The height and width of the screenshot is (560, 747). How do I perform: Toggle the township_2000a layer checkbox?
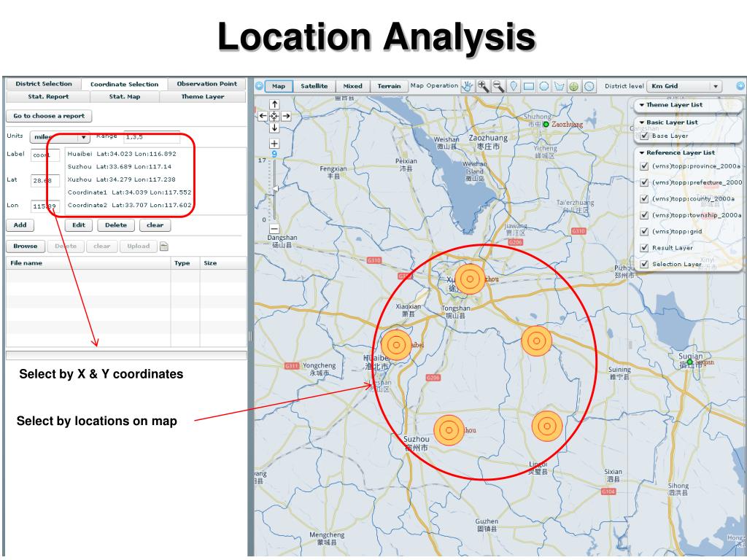645,215
